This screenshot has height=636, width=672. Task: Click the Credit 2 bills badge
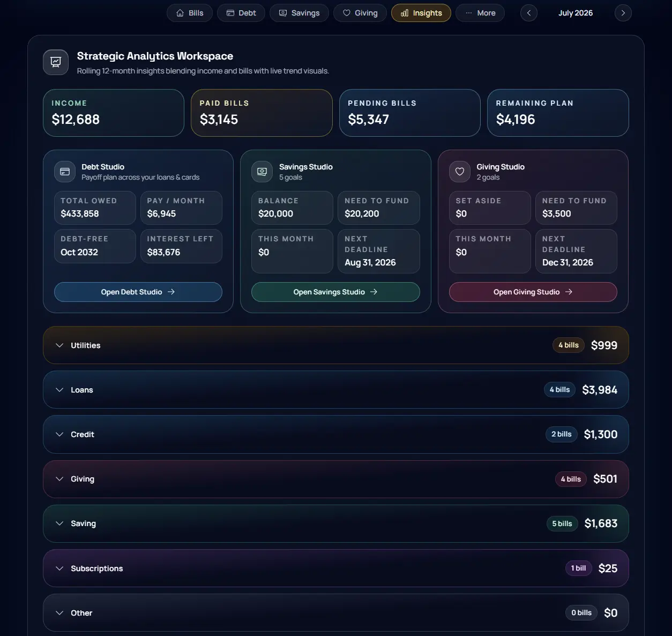coord(562,434)
